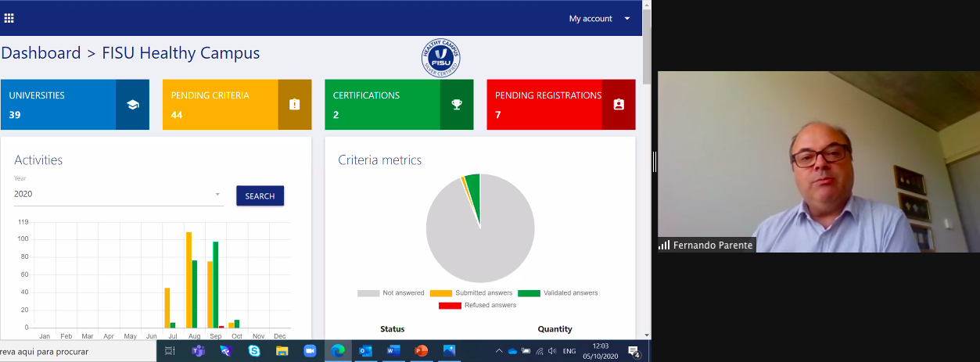Open Word from the taskbar
Screen dimensions: 980x362
point(393,351)
